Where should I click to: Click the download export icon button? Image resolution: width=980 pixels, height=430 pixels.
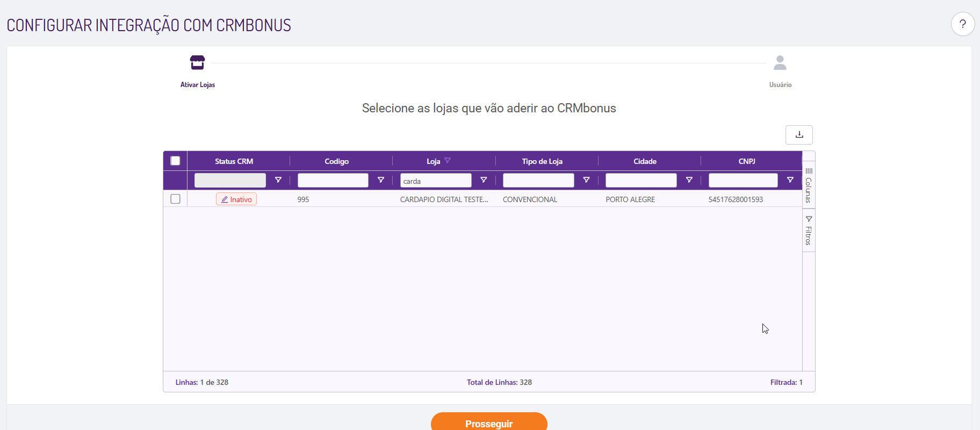pyautogui.click(x=799, y=135)
